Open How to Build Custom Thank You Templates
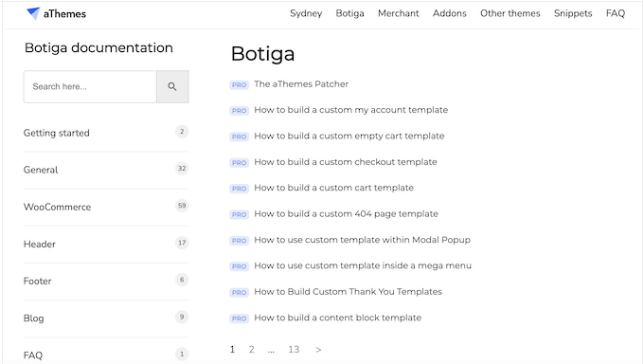This screenshot has width=644, height=364. coord(348,292)
